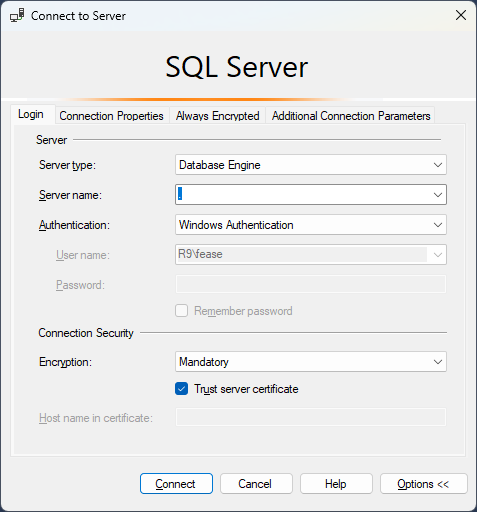Select the Additional Connection Parameters tab
This screenshot has width=477, height=512.
point(351,116)
